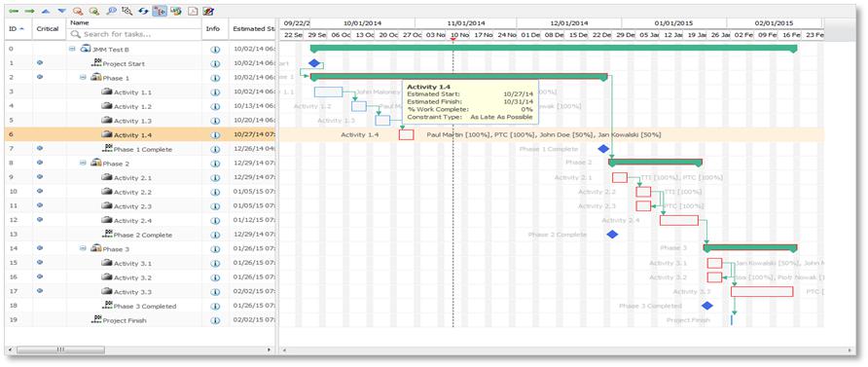The height and width of the screenshot is (367, 868).
Task: Click the Critical column header
Action: pos(48,28)
